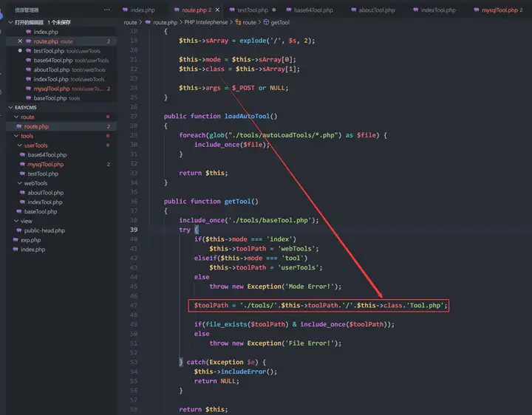The width and height of the screenshot is (532, 415).
Task: Collapse the route folder
Action: 16,117
